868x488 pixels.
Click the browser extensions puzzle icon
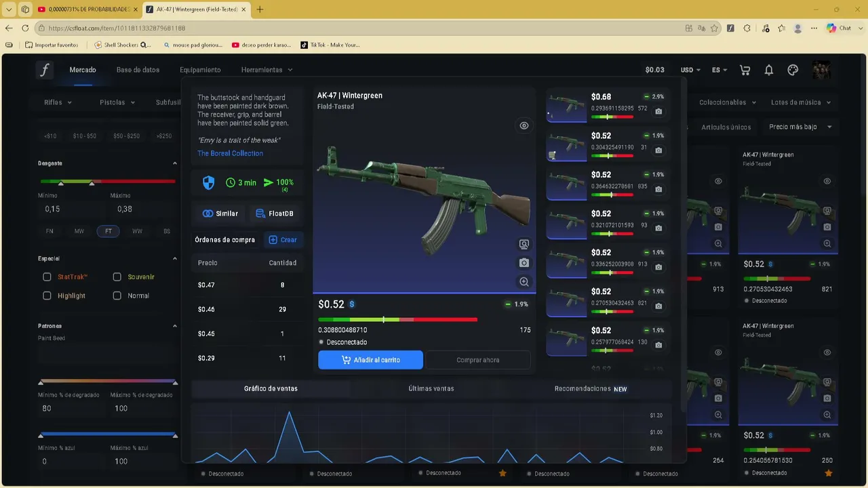tap(747, 28)
